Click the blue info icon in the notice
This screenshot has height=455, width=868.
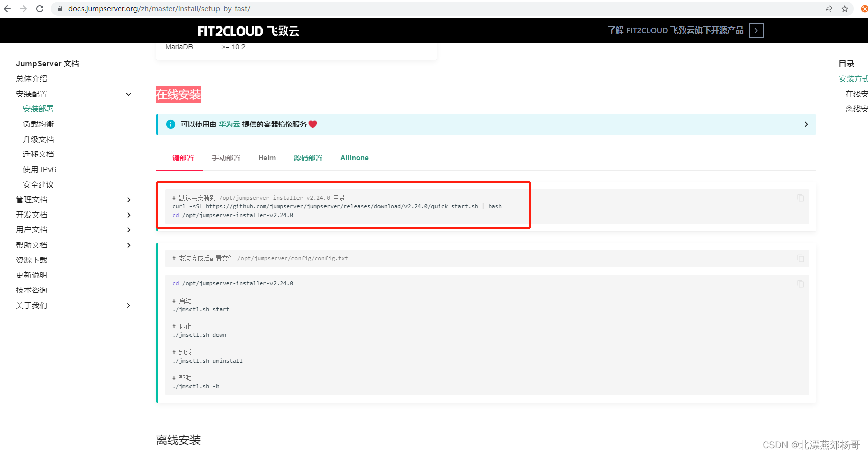point(171,124)
